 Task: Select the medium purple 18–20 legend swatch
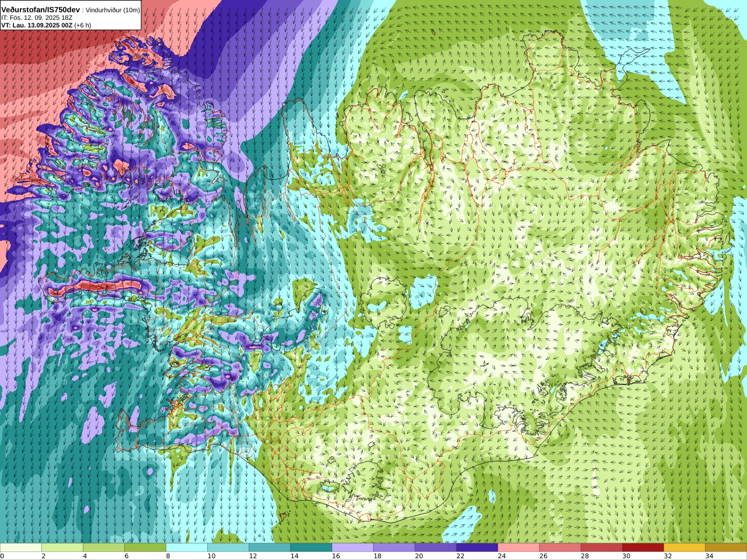pyautogui.click(x=394, y=548)
